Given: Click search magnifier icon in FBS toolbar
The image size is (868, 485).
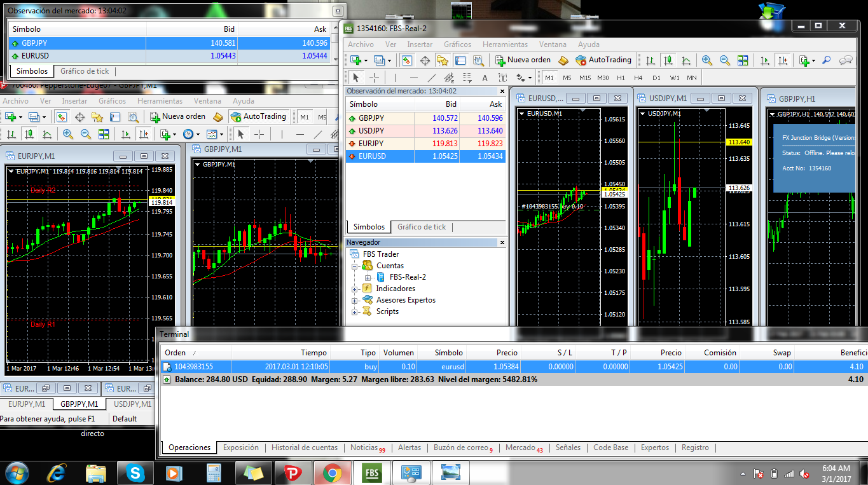Looking at the screenshot, I should (827, 60).
